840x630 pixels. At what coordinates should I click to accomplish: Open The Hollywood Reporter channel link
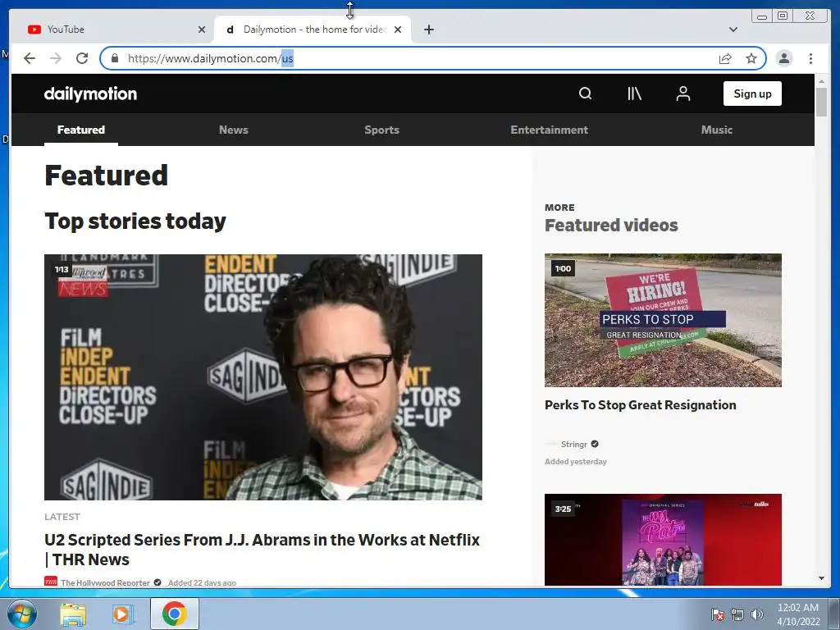click(x=105, y=583)
